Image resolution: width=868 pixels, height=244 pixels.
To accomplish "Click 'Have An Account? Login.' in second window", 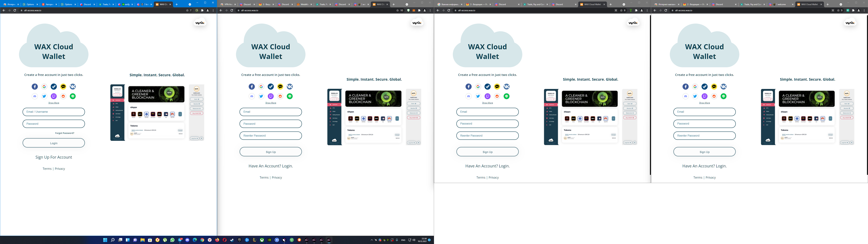I will click(271, 166).
